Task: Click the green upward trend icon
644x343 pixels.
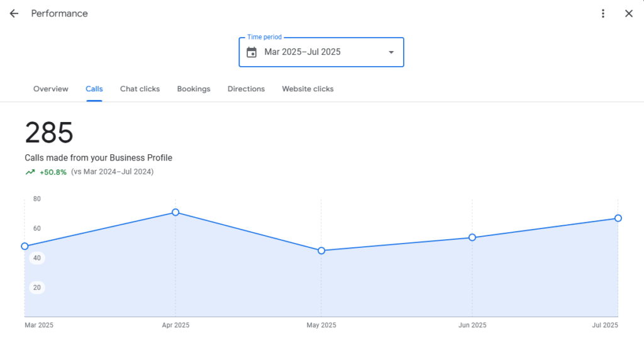Action: click(30, 172)
